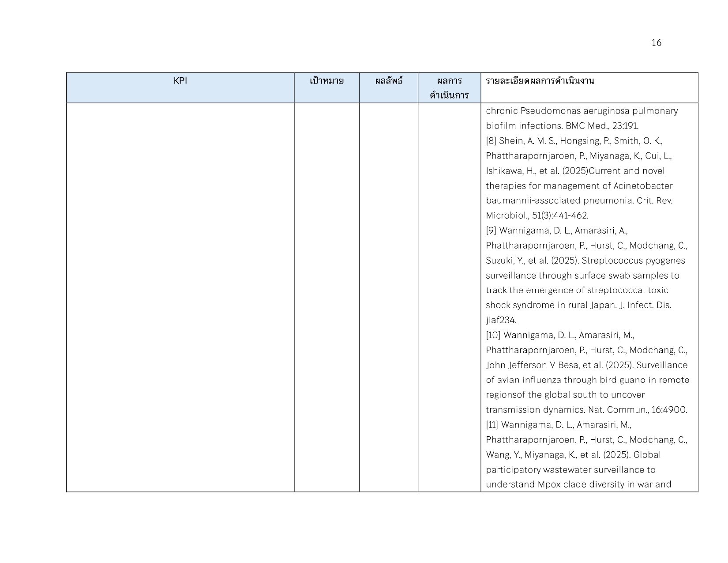Click the page number 16
This screenshot has height=563, width=728.
pyautogui.click(x=656, y=43)
